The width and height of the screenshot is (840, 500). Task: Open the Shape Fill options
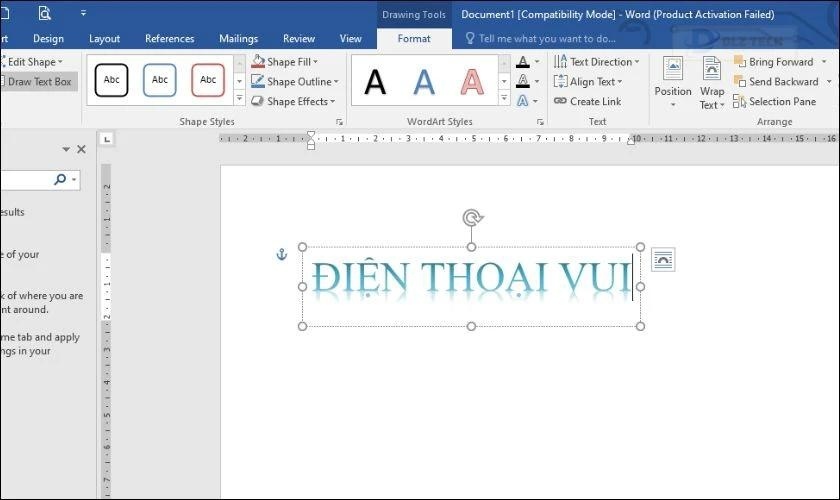click(284, 62)
